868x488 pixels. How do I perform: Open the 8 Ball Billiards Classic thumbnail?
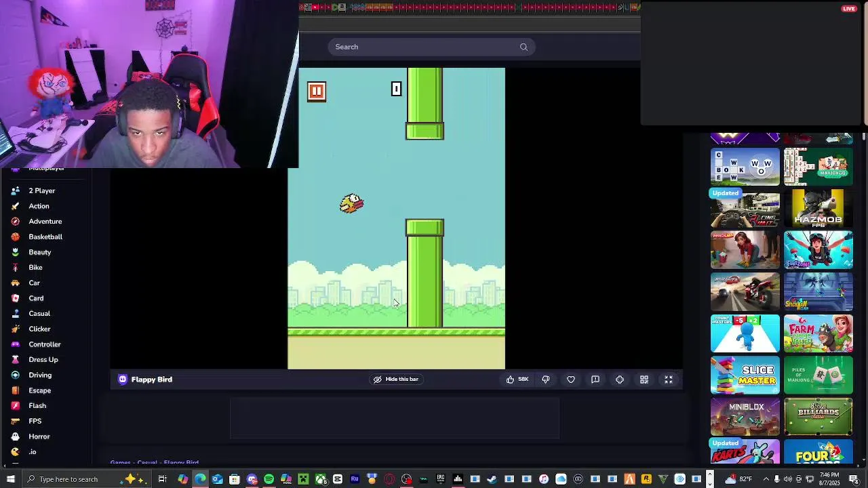pos(818,417)
